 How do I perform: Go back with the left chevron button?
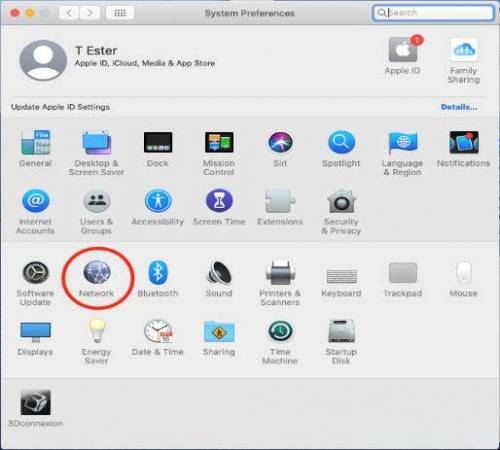coord(69,13)
